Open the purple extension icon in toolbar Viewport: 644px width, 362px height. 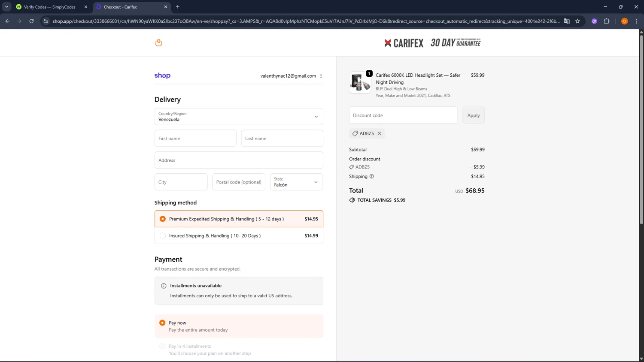click(x=594, y=21)
